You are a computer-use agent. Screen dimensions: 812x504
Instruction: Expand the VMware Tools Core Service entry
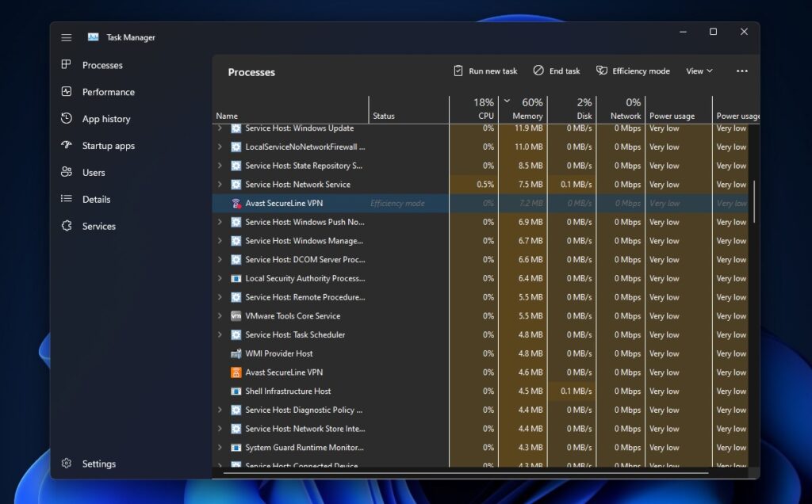click(220, 315)
